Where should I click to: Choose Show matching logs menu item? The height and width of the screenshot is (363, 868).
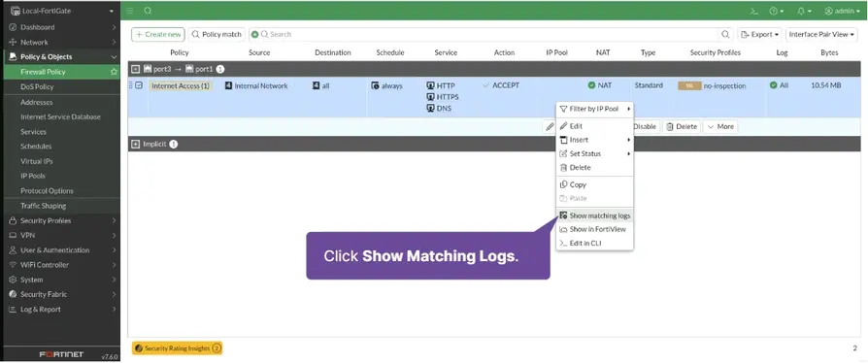point(594,215)
